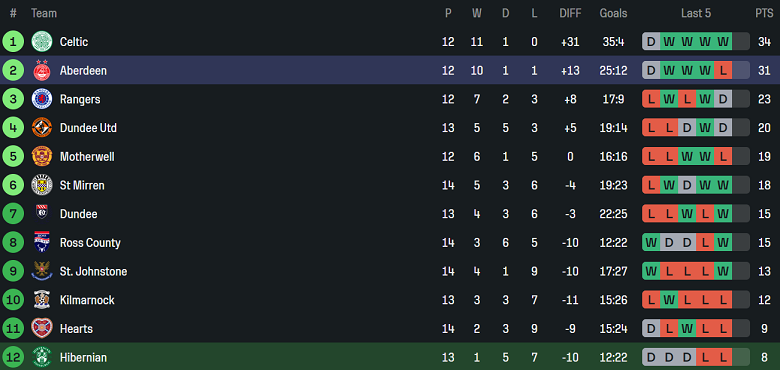Viewport: 780px width, 370px height.
Task: Click the Celtic club crest icon
Action: coord(42,41)
